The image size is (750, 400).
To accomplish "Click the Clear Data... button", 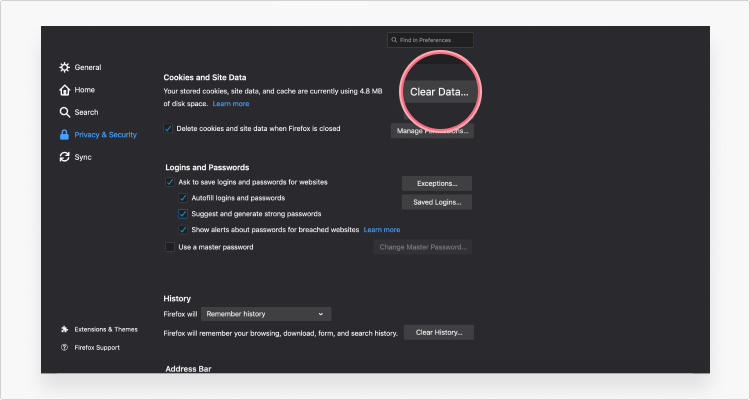I will tap(439, 92).
